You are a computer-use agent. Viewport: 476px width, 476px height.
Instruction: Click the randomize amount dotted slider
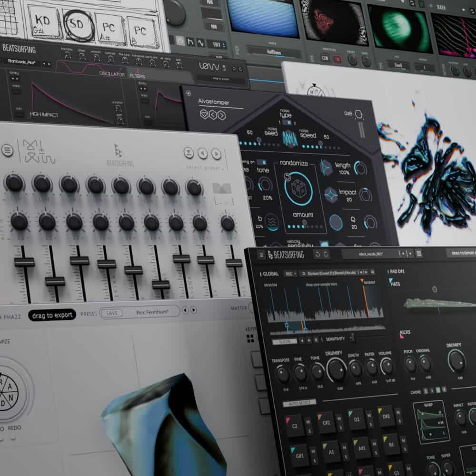tap(305, 226)
